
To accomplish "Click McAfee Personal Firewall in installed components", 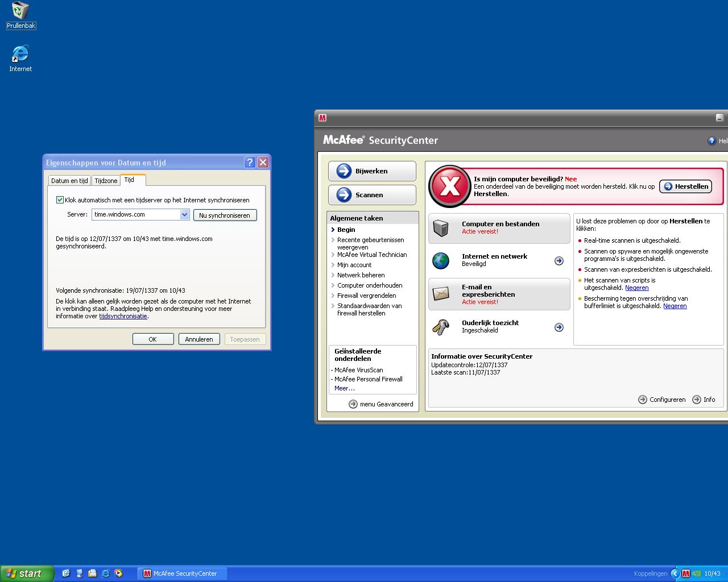I will (x=368, y=379).
